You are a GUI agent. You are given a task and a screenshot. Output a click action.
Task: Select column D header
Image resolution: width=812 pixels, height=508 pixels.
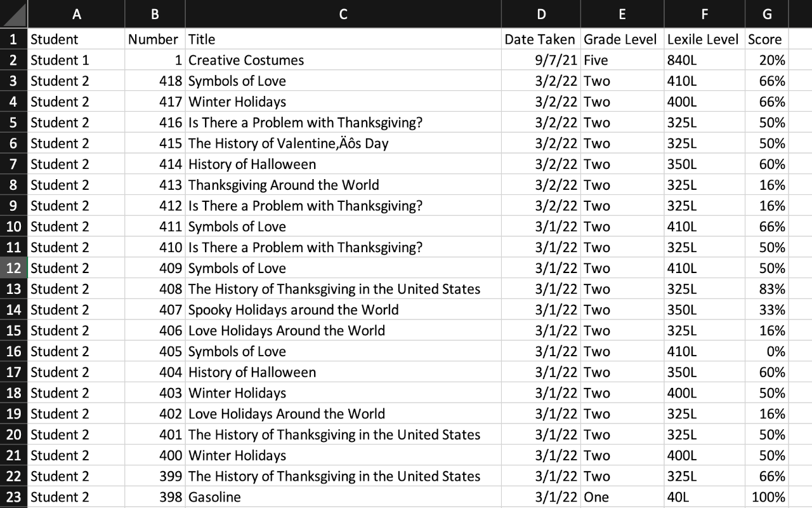tap(540, 13)
